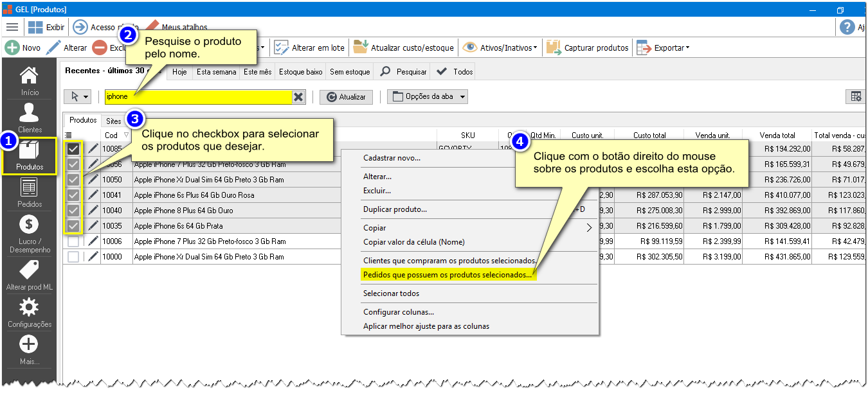
Task: Open Clientes in the sidebar
Action: click(x=30, y=118)
